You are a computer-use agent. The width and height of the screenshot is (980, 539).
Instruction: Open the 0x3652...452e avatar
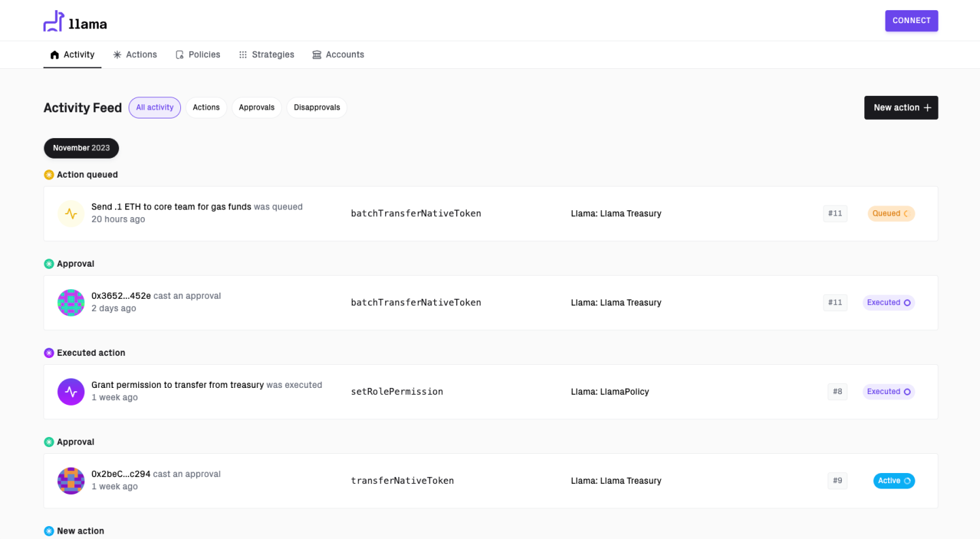tap(71, 303)
